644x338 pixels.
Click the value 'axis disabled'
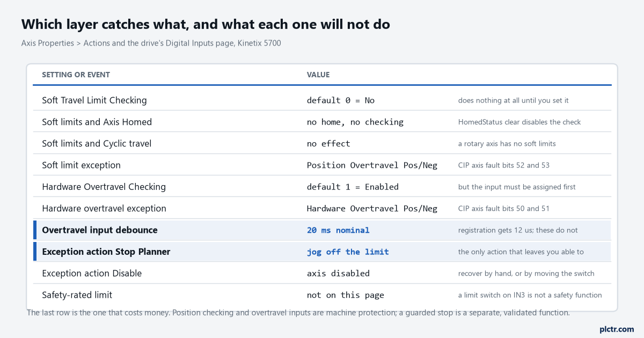tap(338, 273)
